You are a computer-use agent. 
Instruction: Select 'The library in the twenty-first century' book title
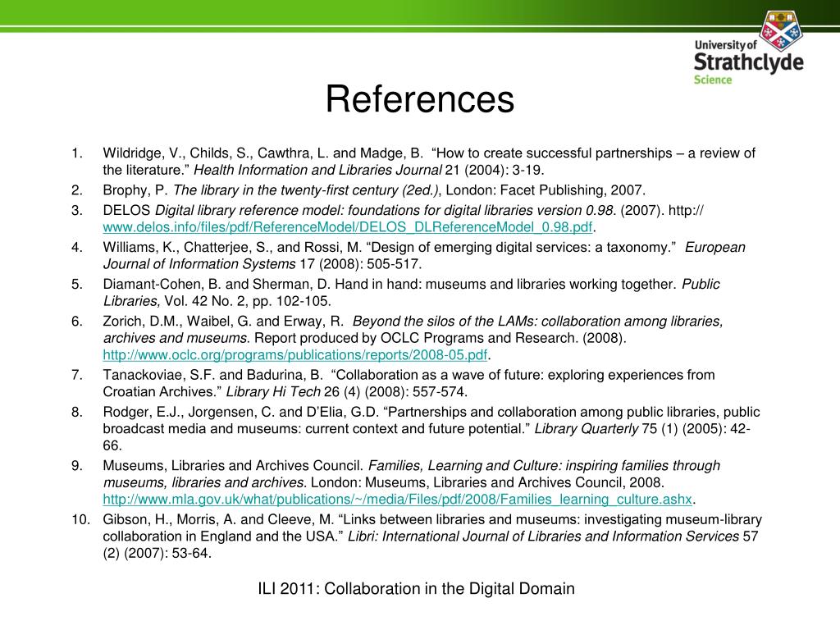[x=285, y=190]
